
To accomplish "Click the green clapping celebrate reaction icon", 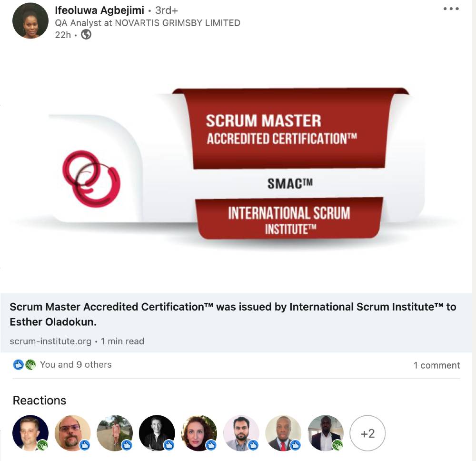I will coord(30,364).
